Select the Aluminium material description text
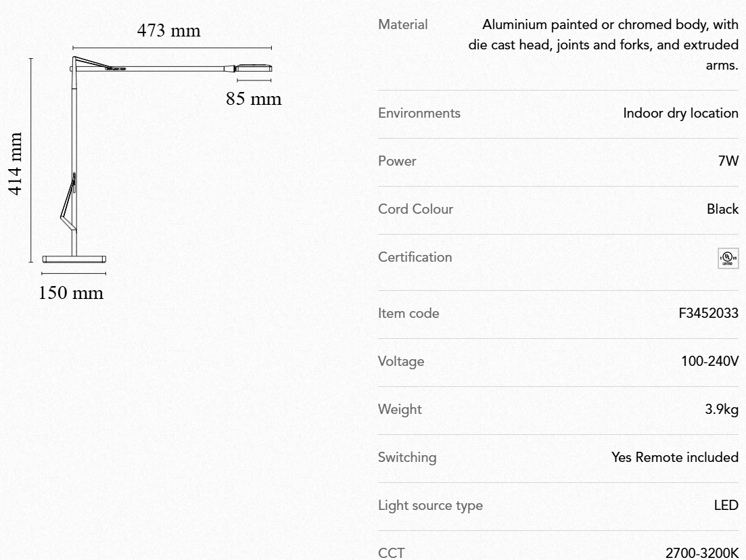Image resolution: width=746 pixels, height=560 pixels. (603, 45)
